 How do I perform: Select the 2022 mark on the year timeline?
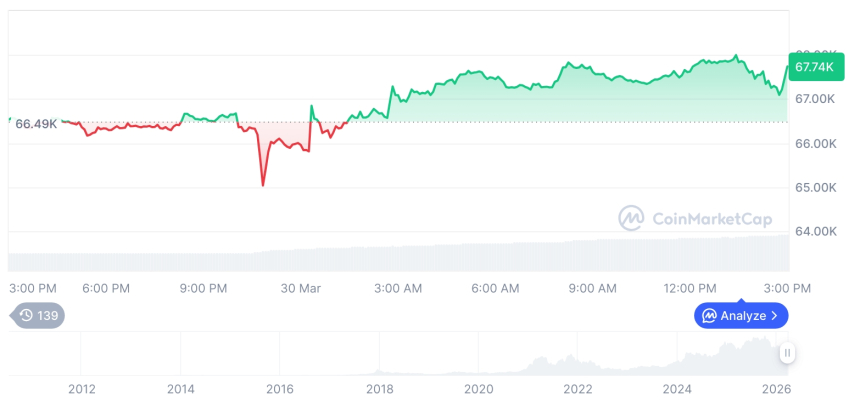577,389
